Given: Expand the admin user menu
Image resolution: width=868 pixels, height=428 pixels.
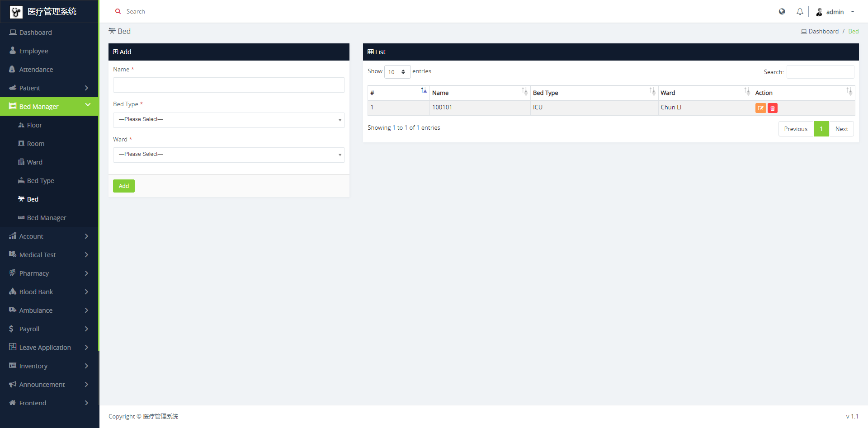Looking at the screenshot, I should [835, 12].
